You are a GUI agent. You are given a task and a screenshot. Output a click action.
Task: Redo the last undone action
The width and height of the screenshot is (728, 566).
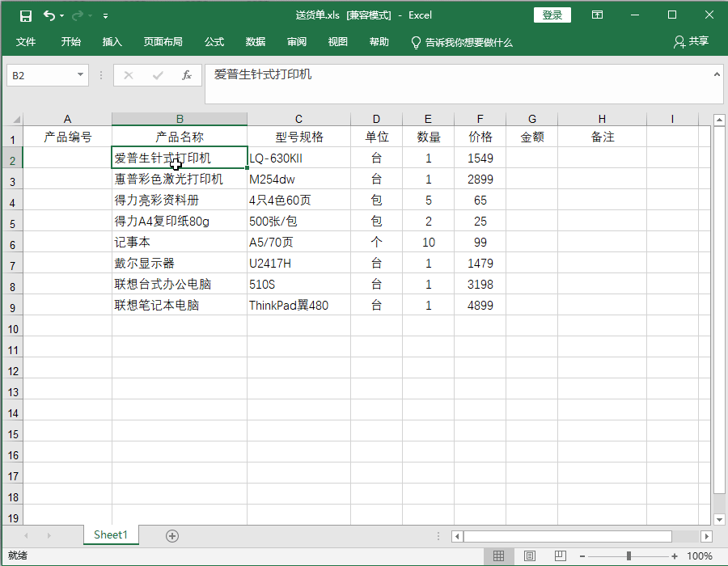(78, 16)
